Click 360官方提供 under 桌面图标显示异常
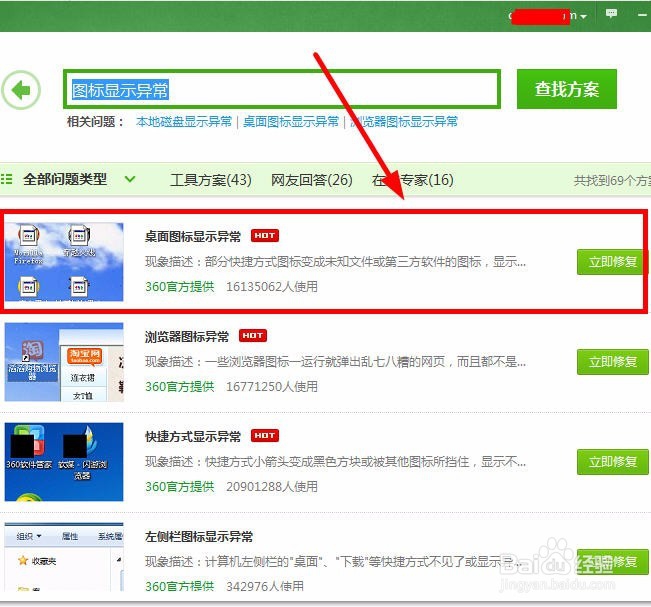The width and height of the screenshot is (651, 607). [180, 286]
